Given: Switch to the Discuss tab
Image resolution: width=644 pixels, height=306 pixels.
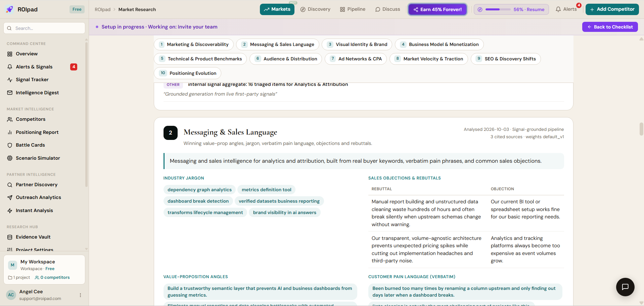Looking at the screenshot, I should click(x=387, y=9).
